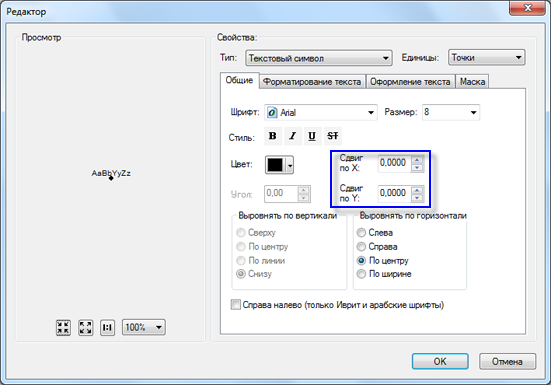Open the 'Единицы' Точки dropdown
The image size is (551, 385).
[x=487, y=57]
